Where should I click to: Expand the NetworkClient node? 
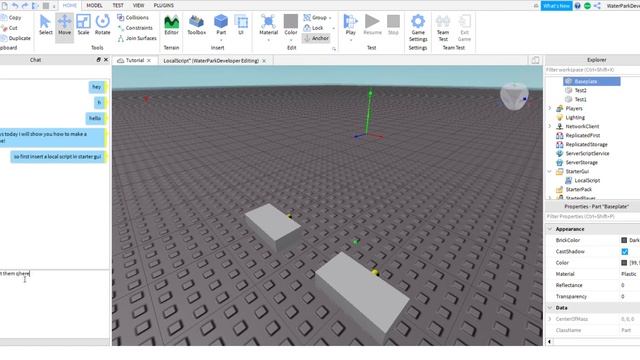[550, 126]
